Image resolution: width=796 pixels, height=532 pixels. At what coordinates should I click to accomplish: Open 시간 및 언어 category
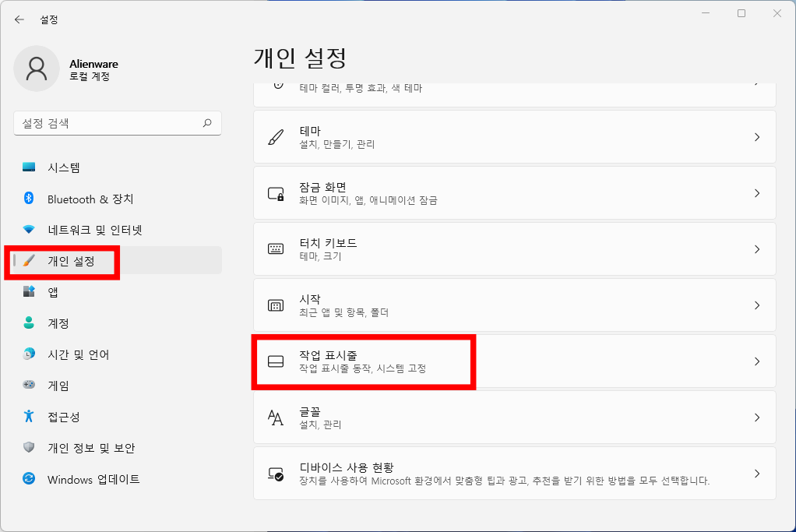[118, 354]
